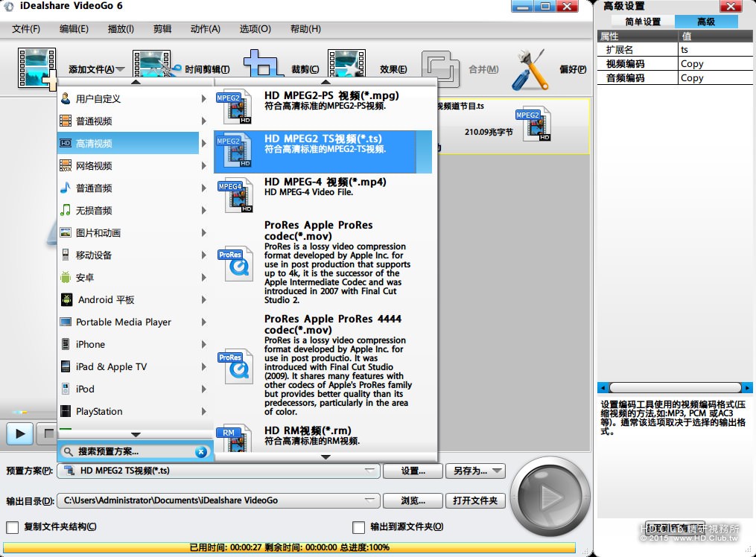The width and height of the screenshot is (756, 557).
Task: Switch to 高级 tab in settings
Action: click(706, 22)
